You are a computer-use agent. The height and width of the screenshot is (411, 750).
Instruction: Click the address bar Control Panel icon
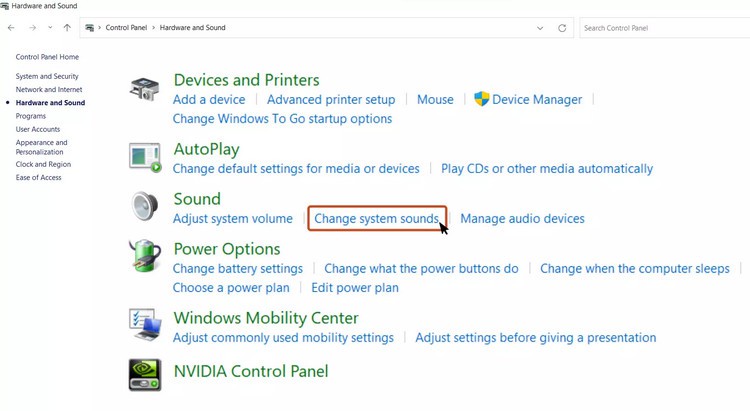[89, 28]
